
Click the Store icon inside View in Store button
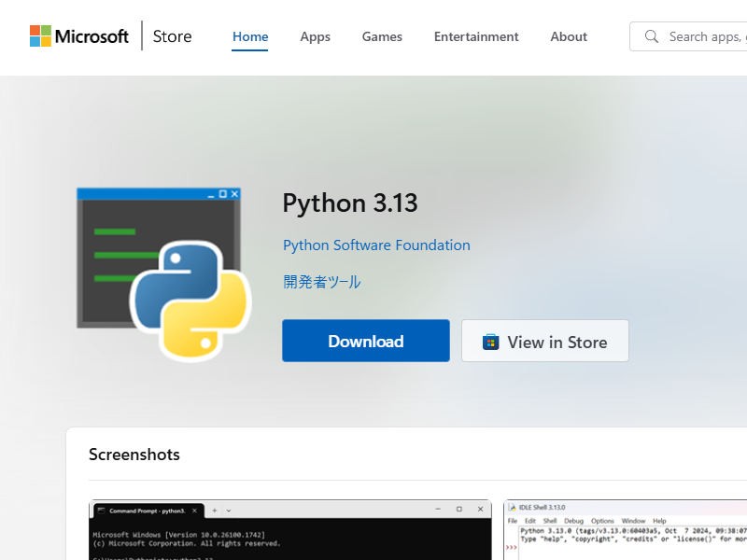pos(490,342)
